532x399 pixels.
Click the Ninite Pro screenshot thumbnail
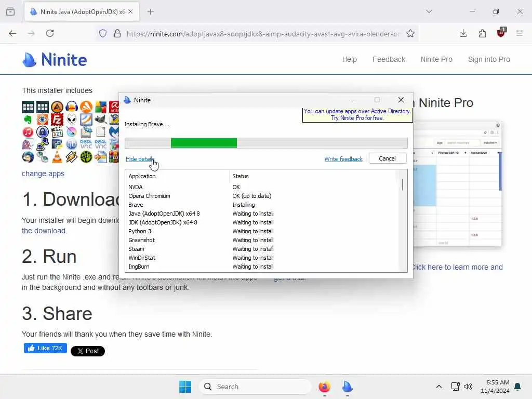[x=457, y=183]
